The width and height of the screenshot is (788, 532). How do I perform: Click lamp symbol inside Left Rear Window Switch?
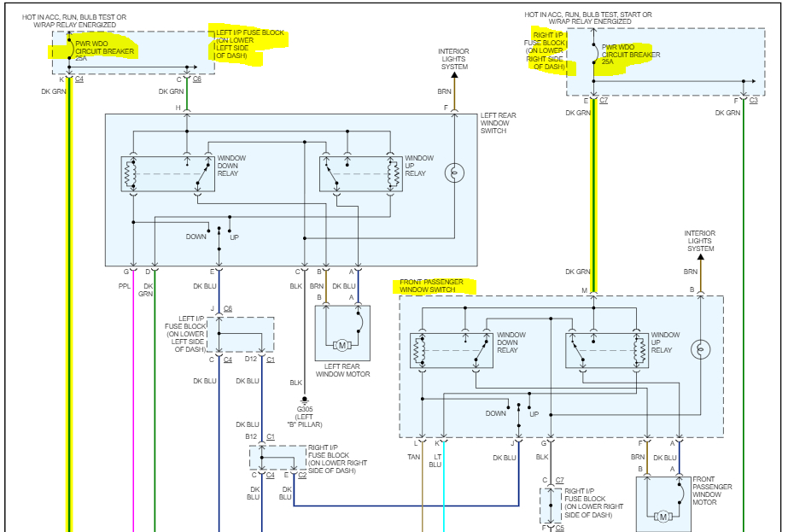[454, 173]
